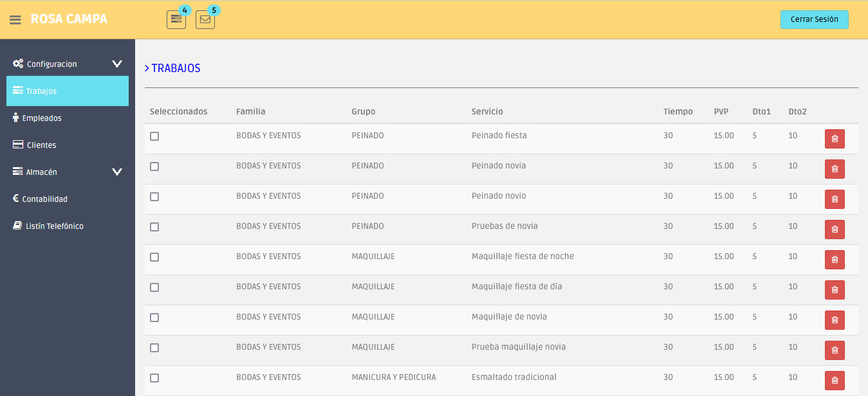Click trash icon for Peinado novia
Image resolution: width=868 pixels, height=396 pixels.
(835, 169)
